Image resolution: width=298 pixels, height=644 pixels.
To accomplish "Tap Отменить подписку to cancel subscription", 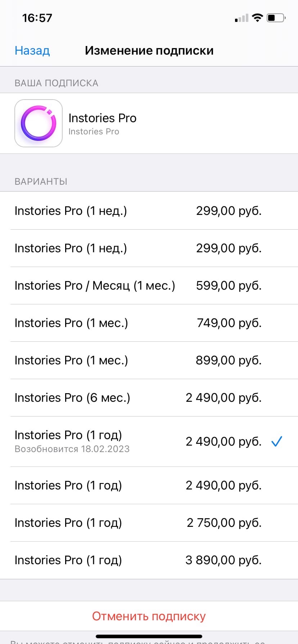I will [149, 616].
